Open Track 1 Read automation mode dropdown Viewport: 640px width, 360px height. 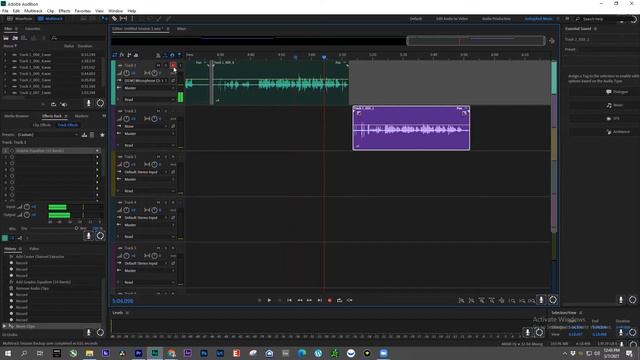pyautogui.click(x=149, y=100)
